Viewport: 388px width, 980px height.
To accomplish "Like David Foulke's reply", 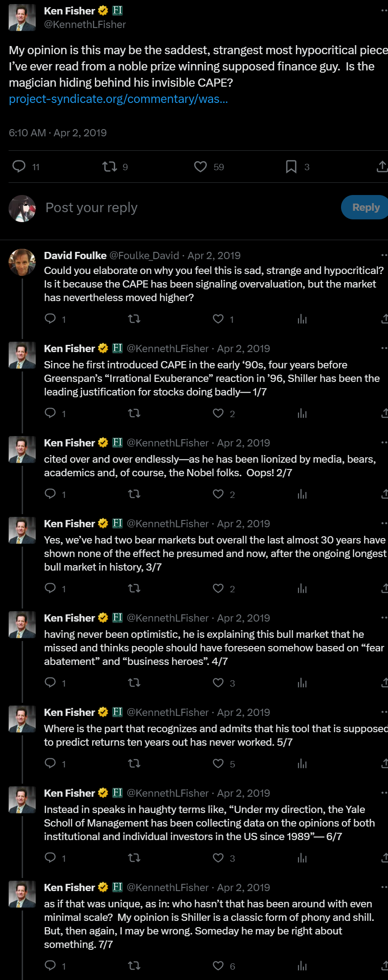I will pyautogui.click(x=218, y=319).
